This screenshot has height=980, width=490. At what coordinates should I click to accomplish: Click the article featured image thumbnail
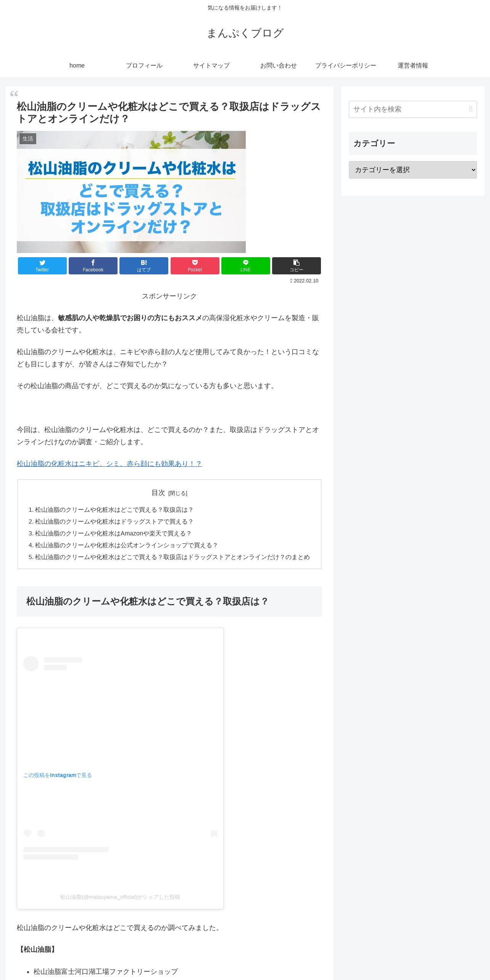tap(131, 192)
